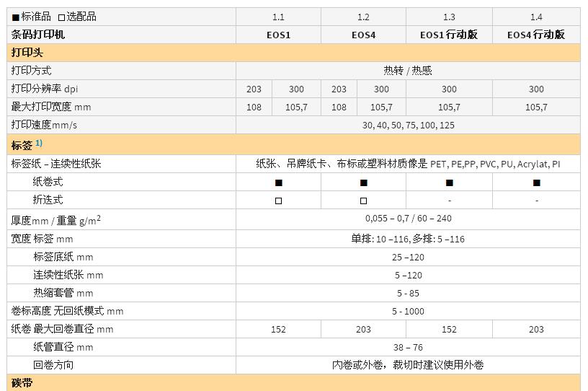Click the 折迭式 row label
Viewport: 588px width, 391px height.
tap(48, 200)
